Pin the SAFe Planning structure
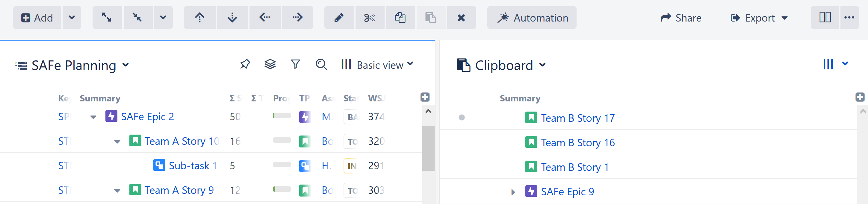 point(245,64)
